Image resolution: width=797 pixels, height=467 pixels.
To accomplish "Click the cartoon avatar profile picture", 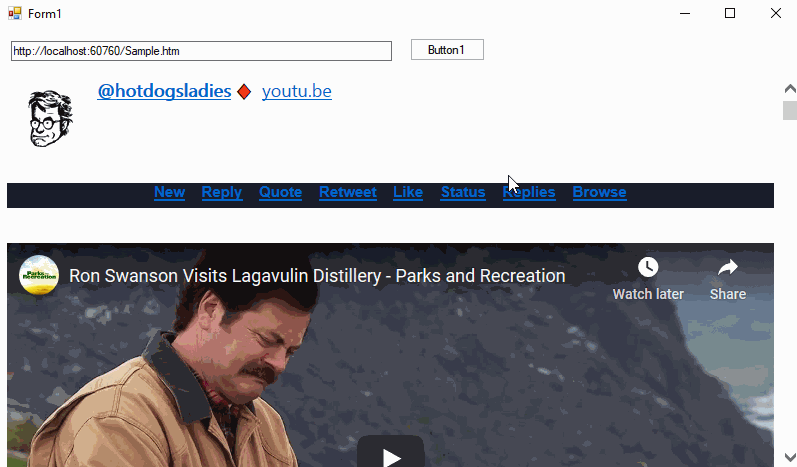I will [x=50, y=119].
